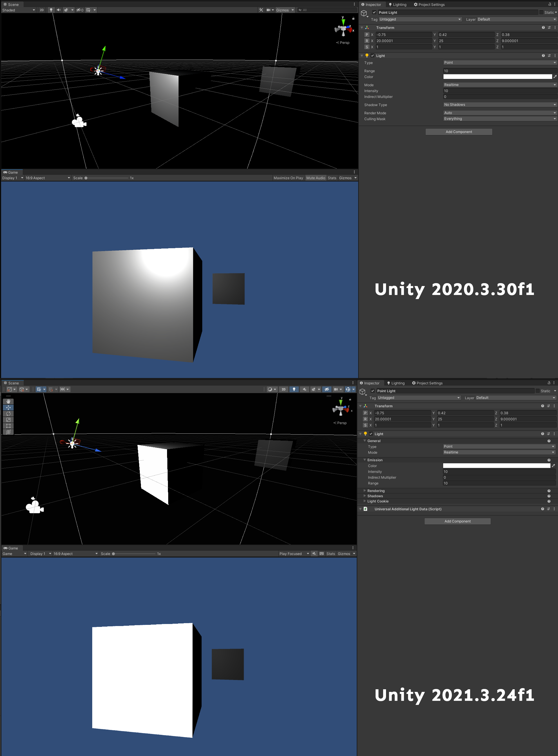
Task: Select the Rect tool in Scene overlay
Action: (x=8, y=426)
